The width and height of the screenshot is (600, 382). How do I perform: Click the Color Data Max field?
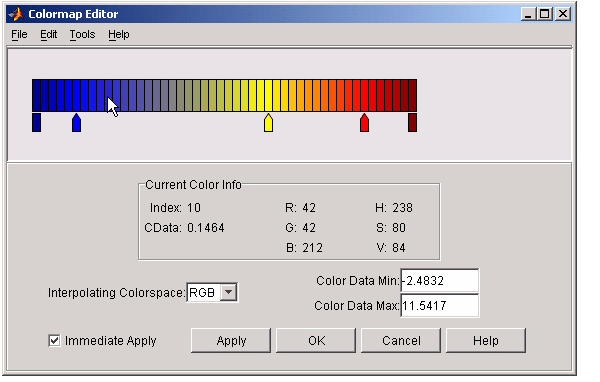[439, 305]
